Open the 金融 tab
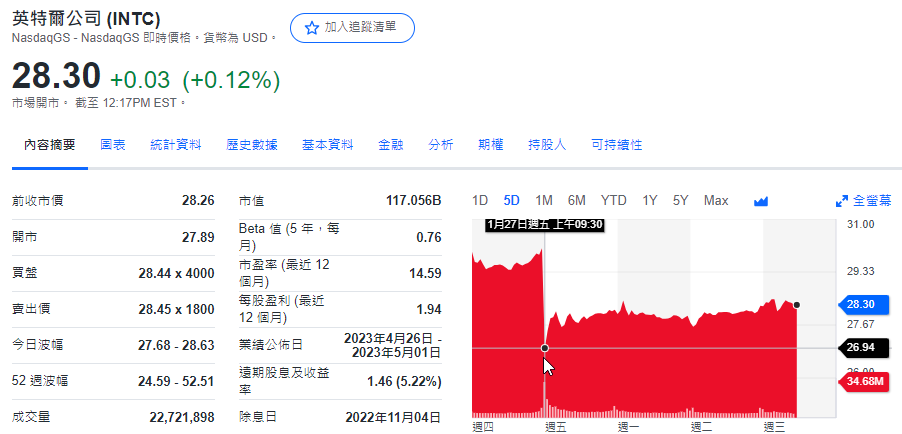This screenshot has height=434, width=902. [391, 145]
